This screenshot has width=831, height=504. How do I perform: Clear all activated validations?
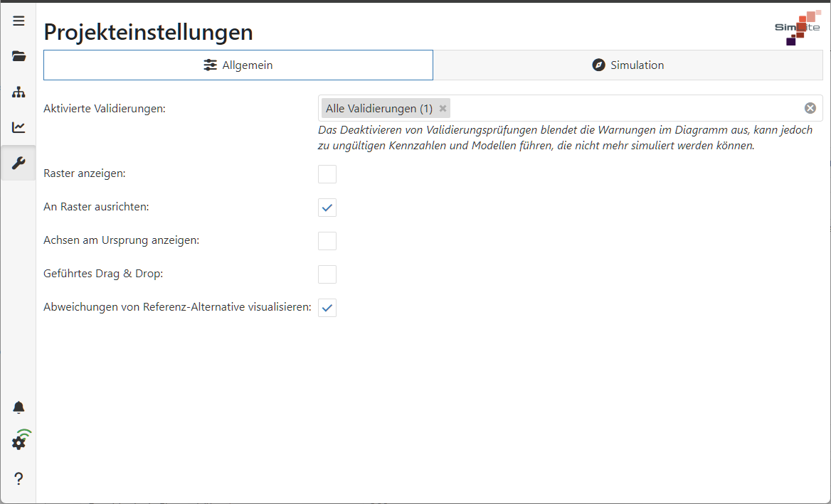point(810,108)
